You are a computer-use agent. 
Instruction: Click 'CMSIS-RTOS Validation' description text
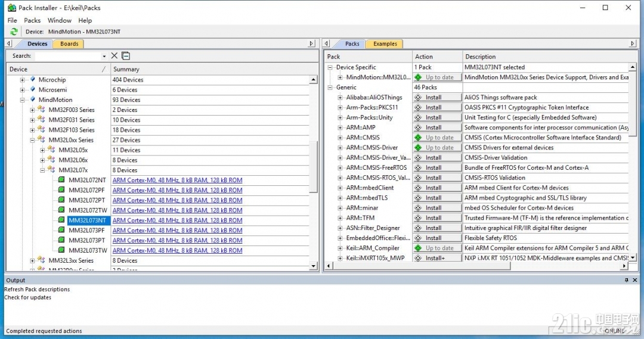(x=495, y=178)
